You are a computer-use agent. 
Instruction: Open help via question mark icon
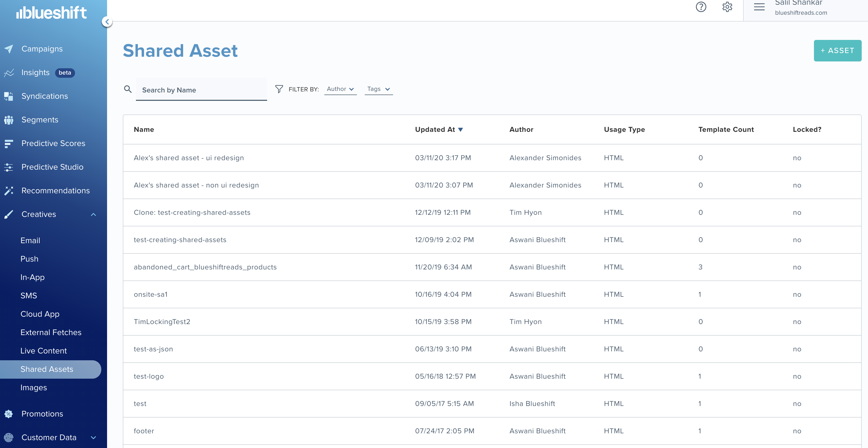point(701,7)
